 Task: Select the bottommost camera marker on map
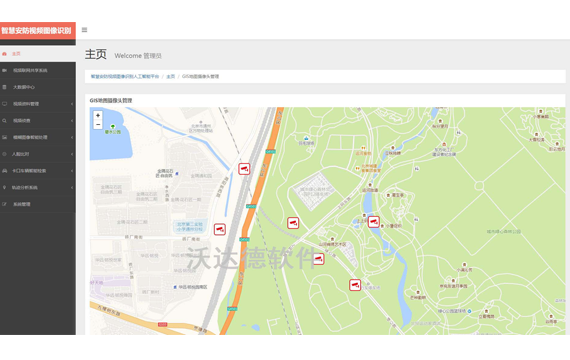355,285
